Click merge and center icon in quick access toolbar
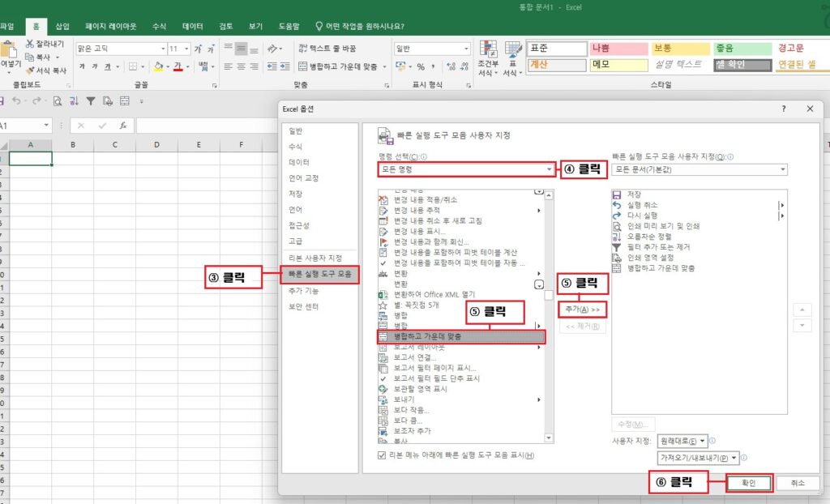This screenshot has height=504, width=830. (124, 101)
